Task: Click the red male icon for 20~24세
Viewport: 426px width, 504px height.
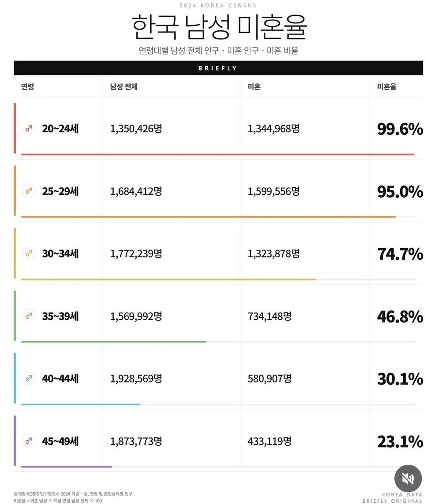Action: coord(29,128)
